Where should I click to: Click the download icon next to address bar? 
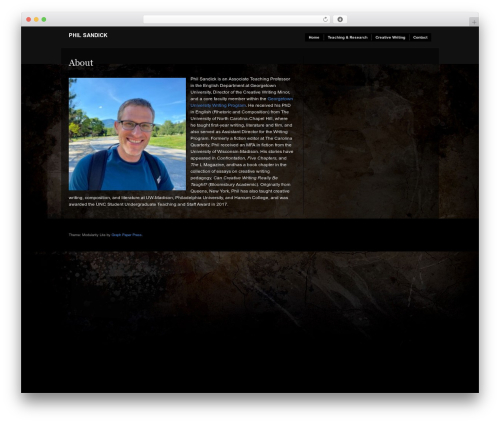(340, 19)
